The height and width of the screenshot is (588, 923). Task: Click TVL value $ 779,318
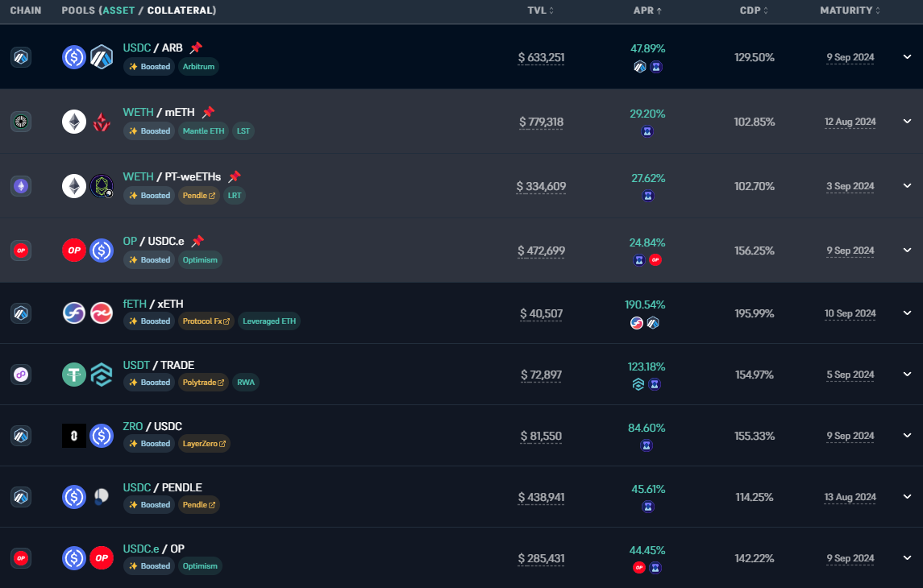pyautogui.click(x=541, y=122)
